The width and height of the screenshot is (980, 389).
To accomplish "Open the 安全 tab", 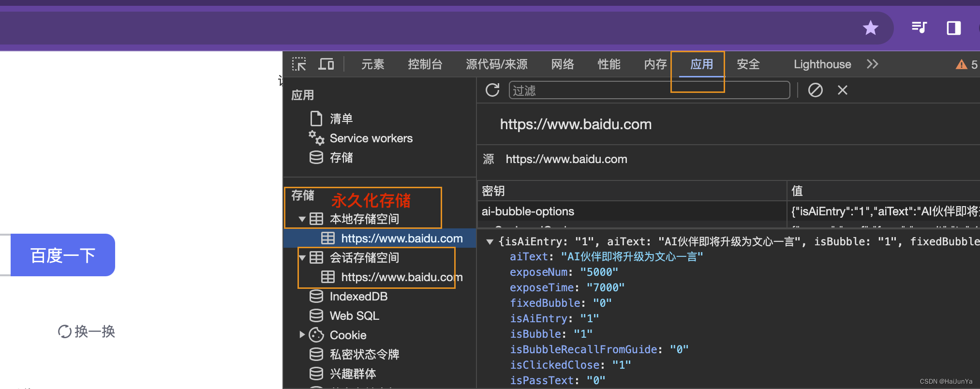I will (748, 64).
